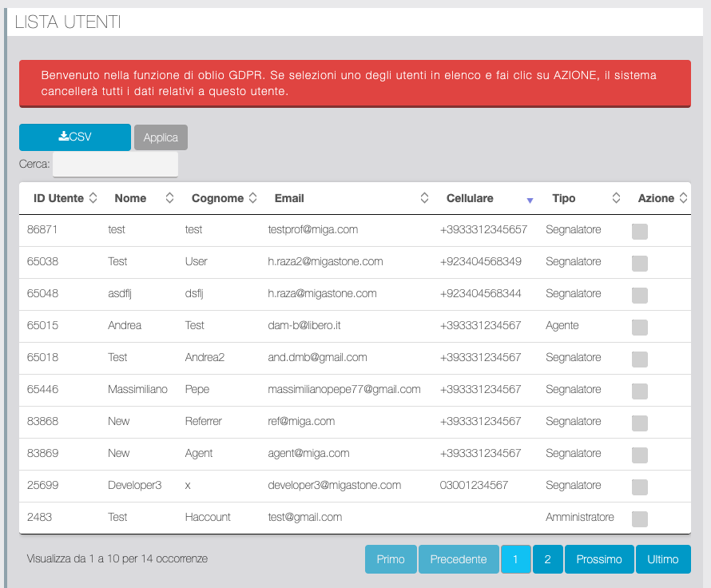711x588 pixels.
Task: Go to Prossimo page
Action: [x=599, y=559]
